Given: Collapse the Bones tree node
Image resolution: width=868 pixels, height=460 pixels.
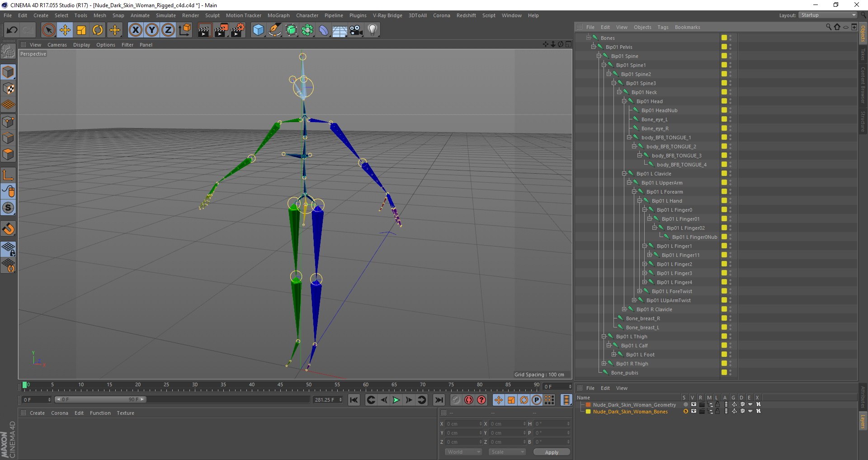Looking at the screenshot, I should point(589,38).
